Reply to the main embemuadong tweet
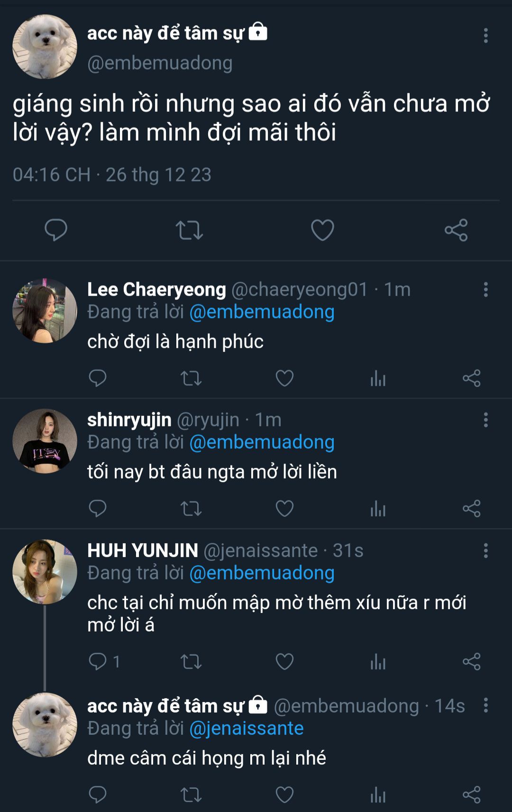Image resolution: width=512 pixels, height=812 pixels. tap(56, 230)
